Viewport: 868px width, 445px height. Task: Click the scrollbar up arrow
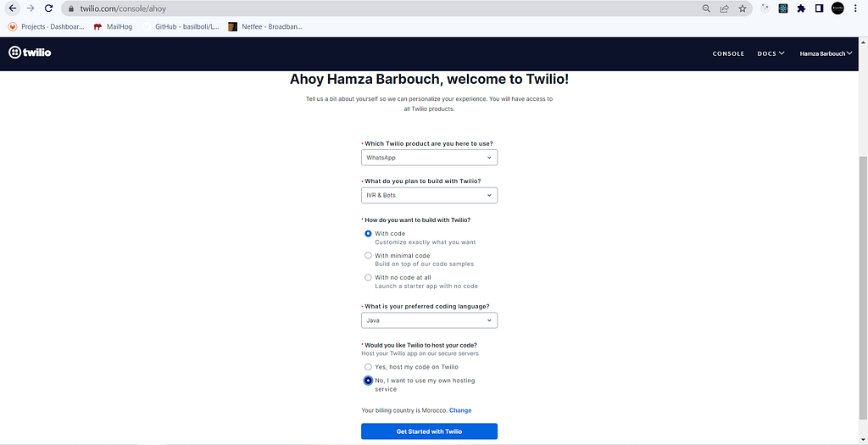click(x=862, y=42)
